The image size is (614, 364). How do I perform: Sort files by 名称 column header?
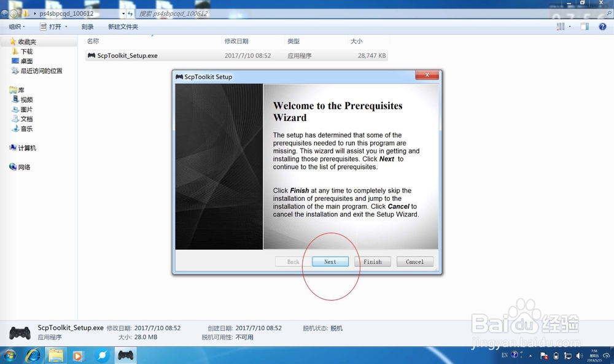[93, 41]
